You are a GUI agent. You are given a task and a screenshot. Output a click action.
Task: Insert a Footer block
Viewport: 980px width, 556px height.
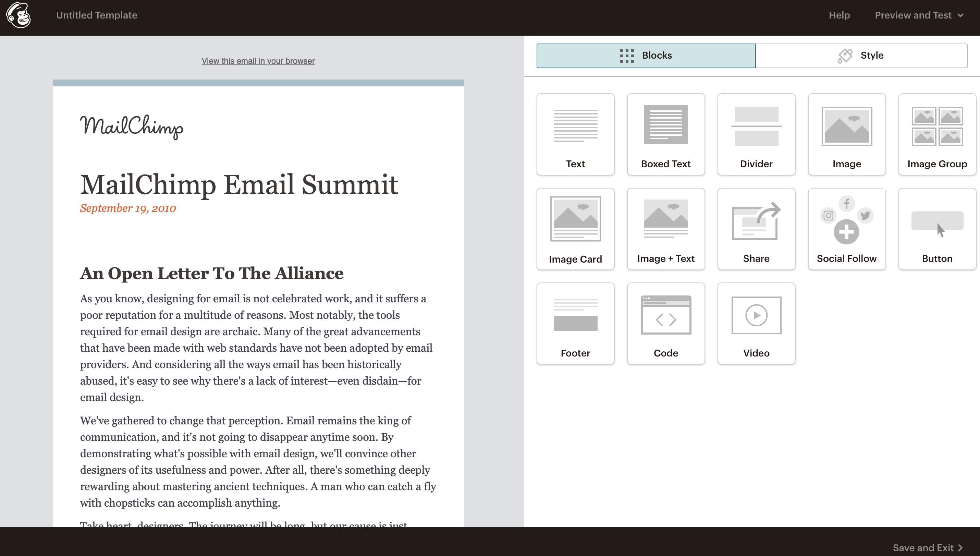[x=575, y=324]
